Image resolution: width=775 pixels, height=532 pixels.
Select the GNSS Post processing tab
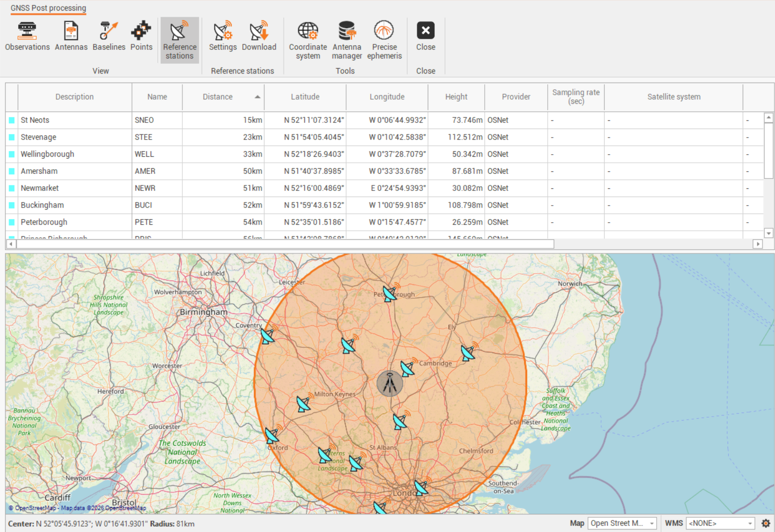pos(48,8)
